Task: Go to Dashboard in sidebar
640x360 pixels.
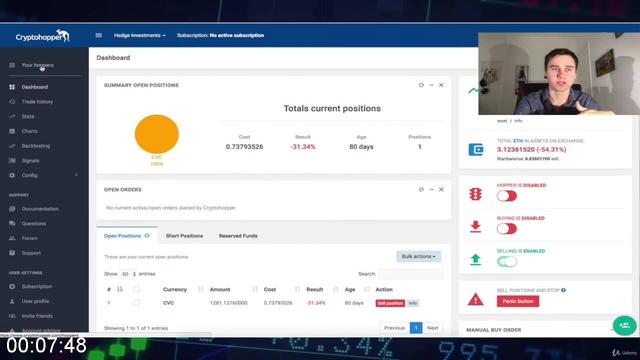Action: 35,87
